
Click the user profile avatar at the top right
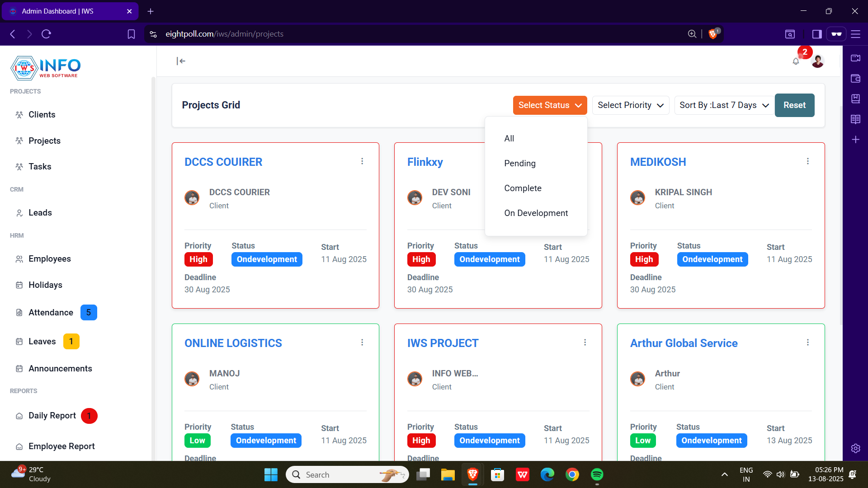click(817, 61)
